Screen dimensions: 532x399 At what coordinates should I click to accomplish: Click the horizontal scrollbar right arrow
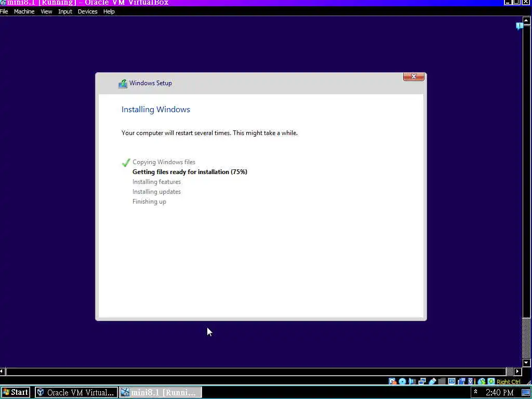click(x=518, y=371)
